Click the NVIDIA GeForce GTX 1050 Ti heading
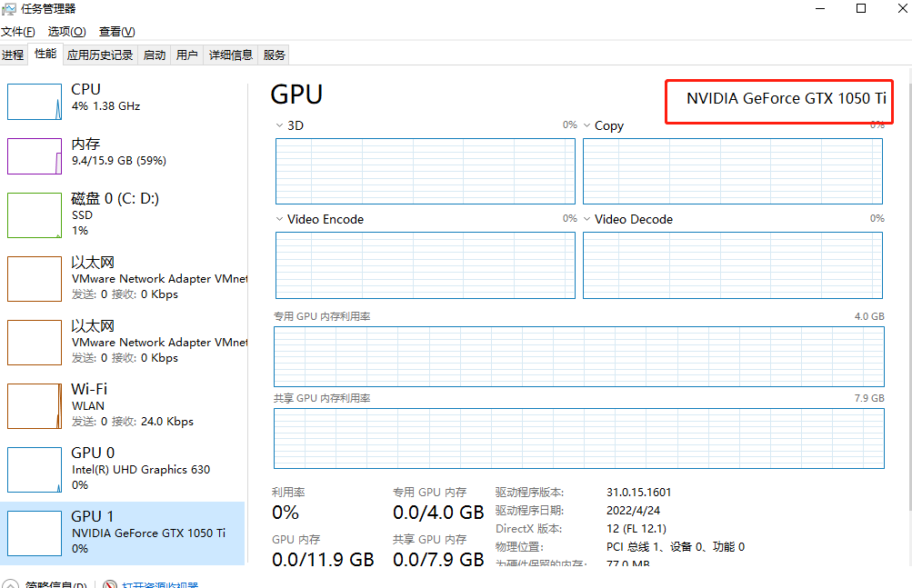The height and width of the screenshot is (588, 912). [x=787, y=98]
